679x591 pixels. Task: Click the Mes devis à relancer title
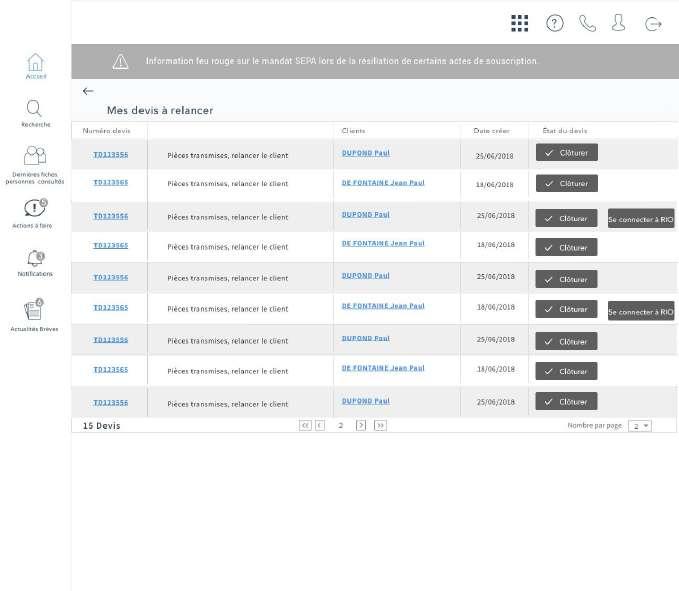pyautogui.click(x=160, y=110)
